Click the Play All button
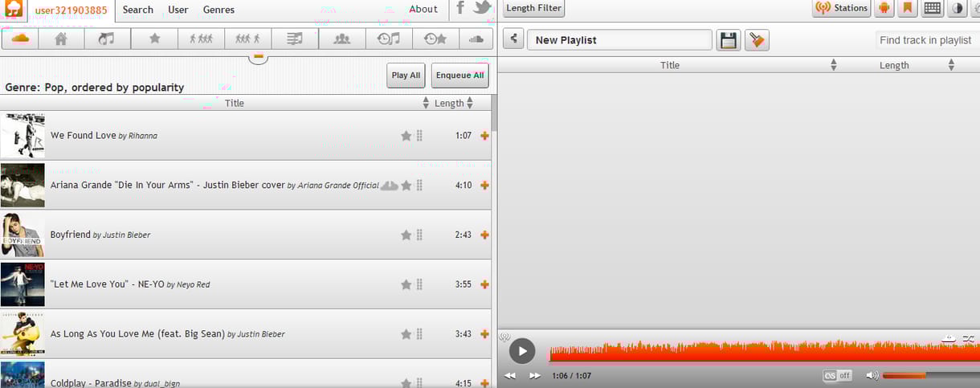980x388 pixels. pos(406,76)
